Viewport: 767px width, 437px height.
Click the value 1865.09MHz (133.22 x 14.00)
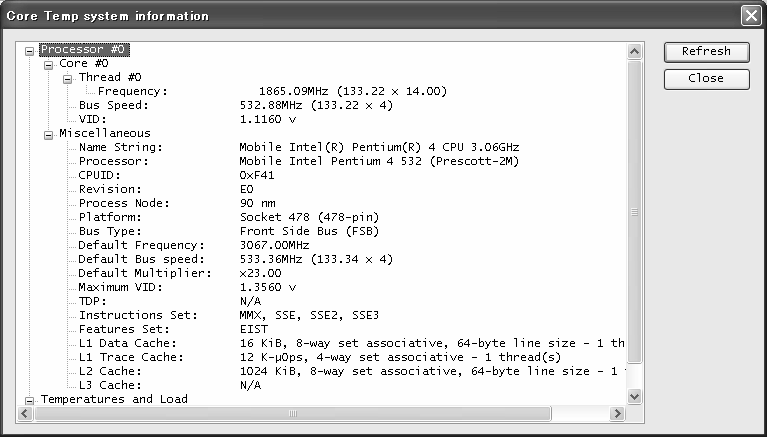pyautogui.click(x=353, y=91)
